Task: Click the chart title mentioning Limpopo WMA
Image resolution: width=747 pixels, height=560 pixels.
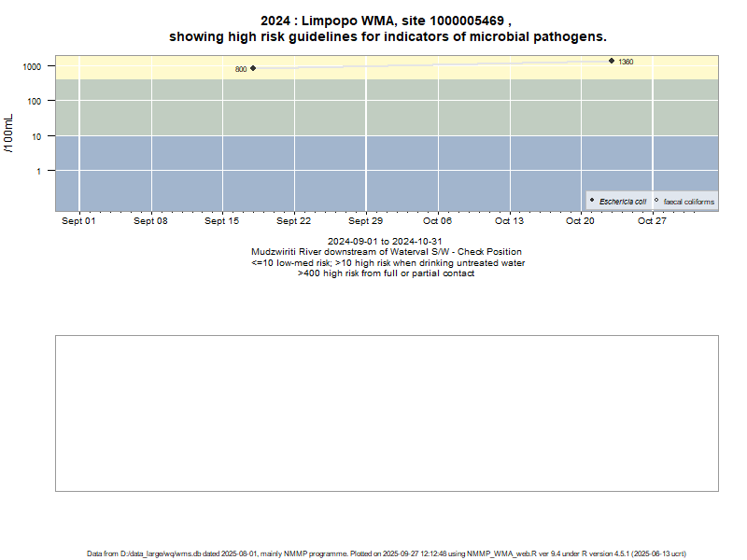Action: point(387,29)
